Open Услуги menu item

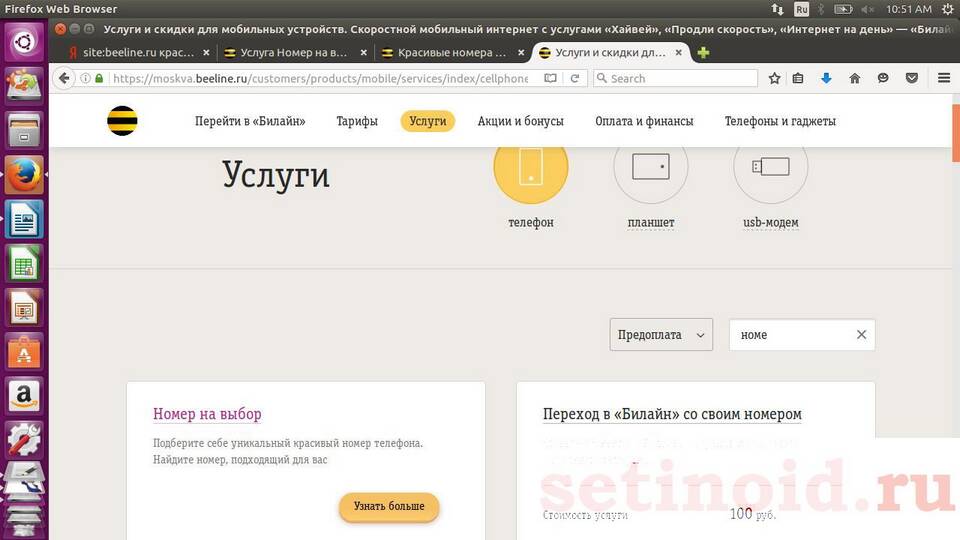coord(428,121)
